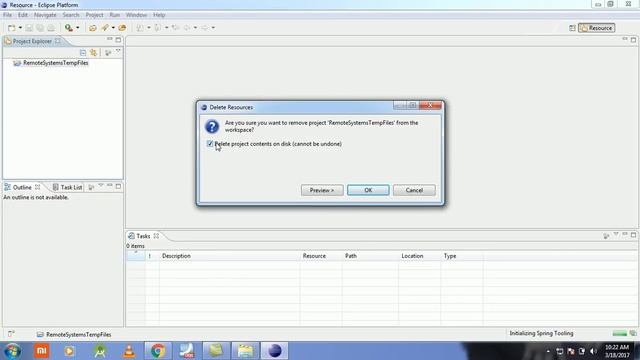Open the Project menu
640x360 pixels.
point(94,15)
